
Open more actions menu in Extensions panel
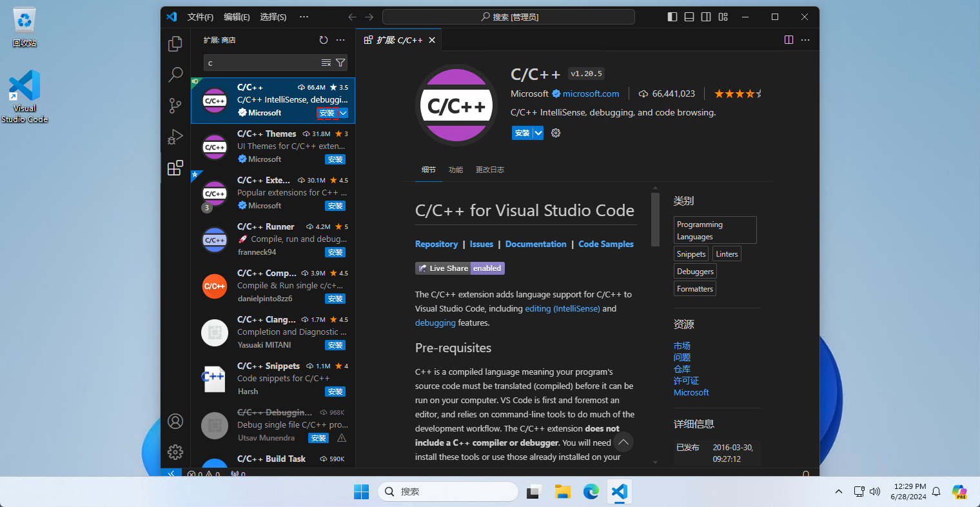[x=340, y=39]
